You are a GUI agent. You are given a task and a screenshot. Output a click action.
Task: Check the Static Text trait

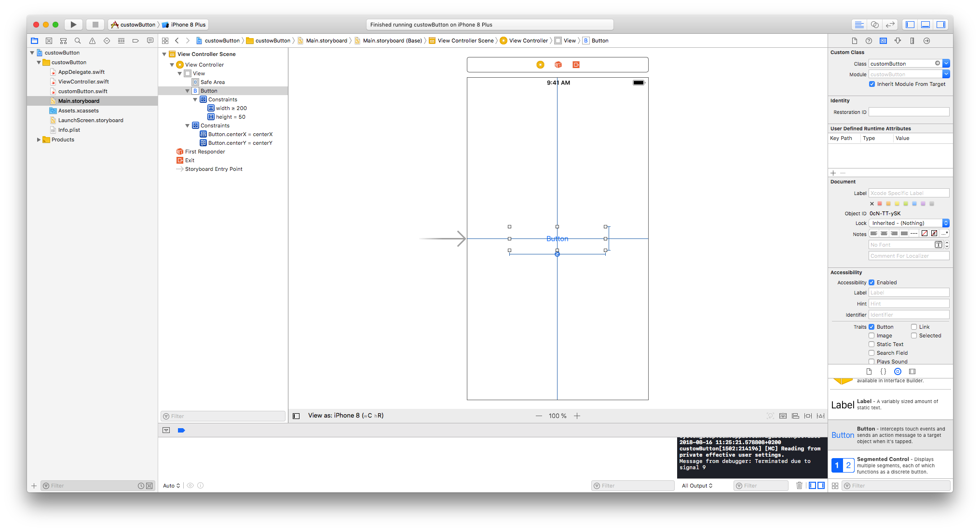[871, 345]
